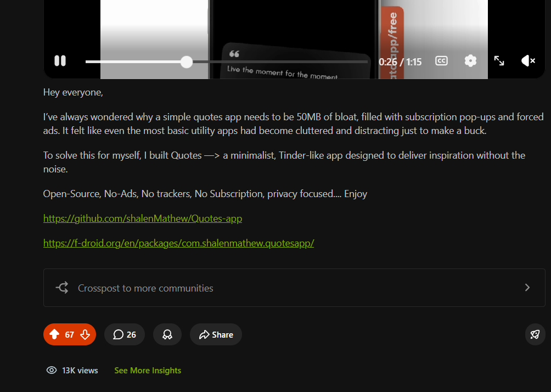Expand crosspost chevron arrow
This screenshot has width=551, height=392.
527,288
